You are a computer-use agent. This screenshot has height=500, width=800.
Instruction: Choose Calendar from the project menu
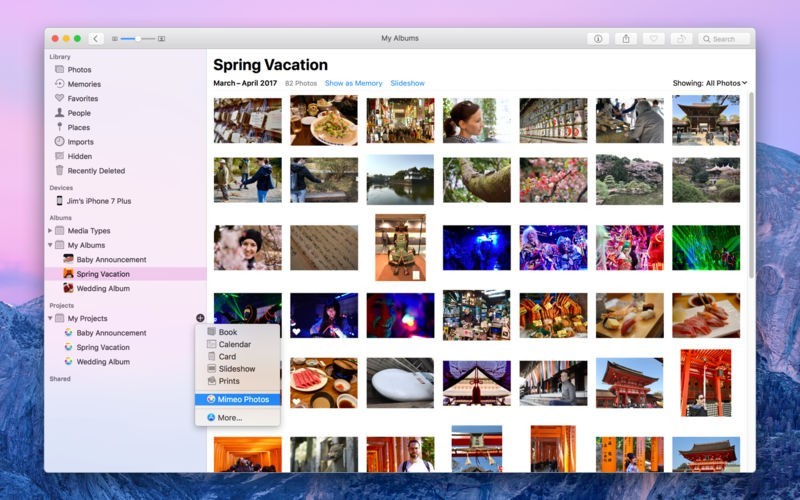[x=234, y=344]
